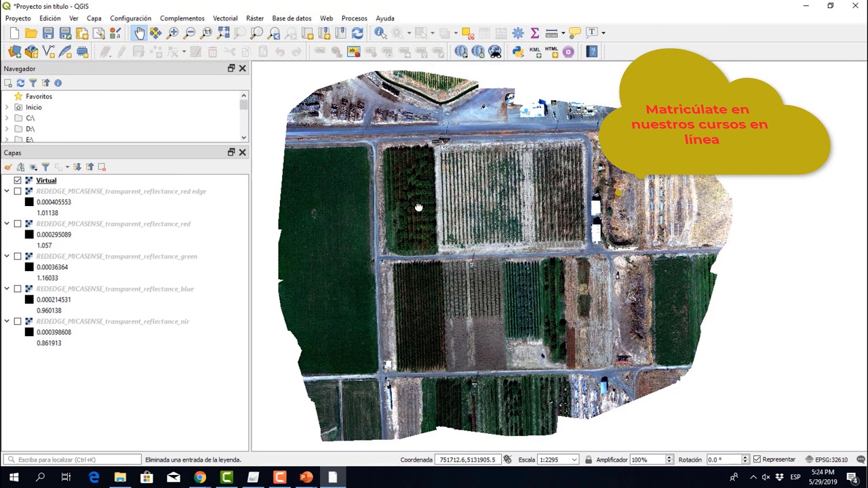Create a new project with the blank page icon
The image size is (868, 488).
click(14, 33)
